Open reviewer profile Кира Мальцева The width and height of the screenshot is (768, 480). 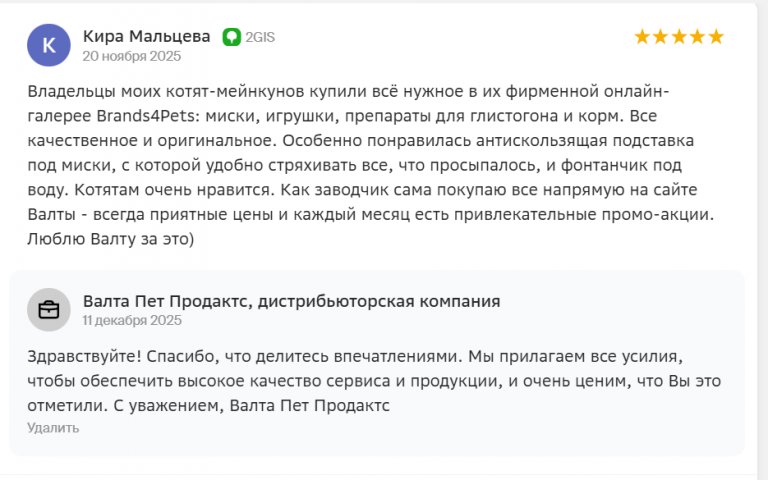coord(146,36)
